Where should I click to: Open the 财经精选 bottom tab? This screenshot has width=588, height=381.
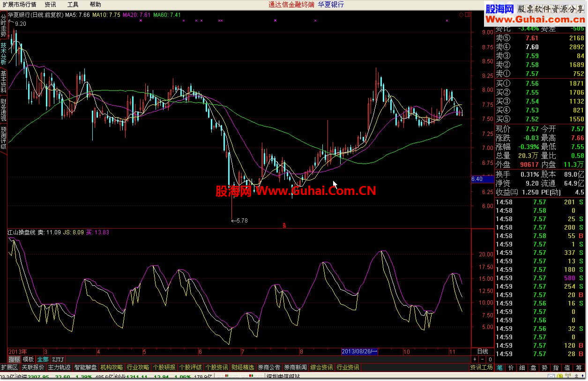click(x=243, y=367)
